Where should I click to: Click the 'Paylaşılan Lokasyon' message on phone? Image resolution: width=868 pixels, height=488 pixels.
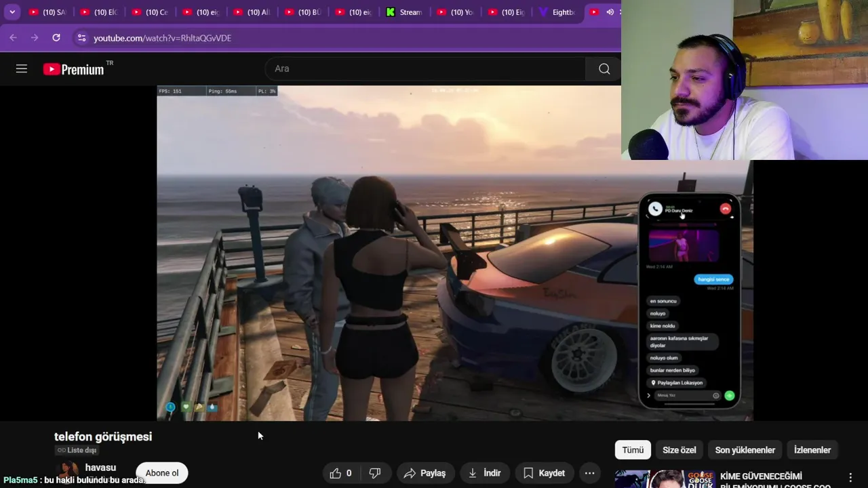677,383
